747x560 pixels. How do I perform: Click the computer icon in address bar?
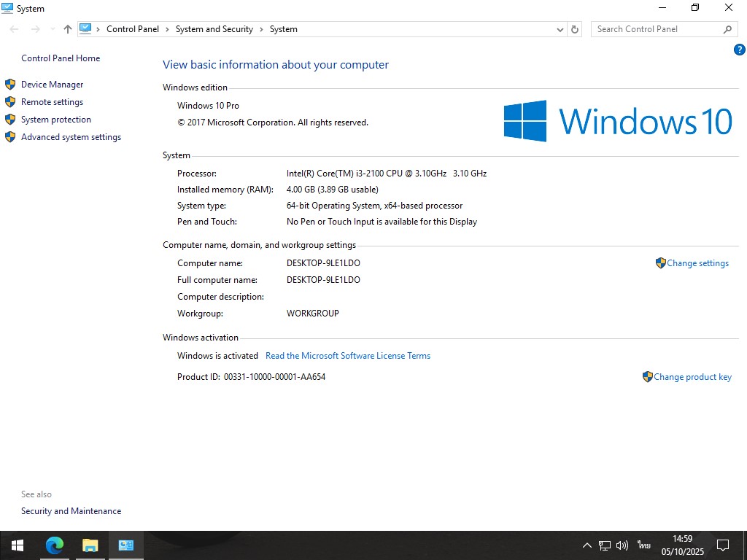point(85,29)
